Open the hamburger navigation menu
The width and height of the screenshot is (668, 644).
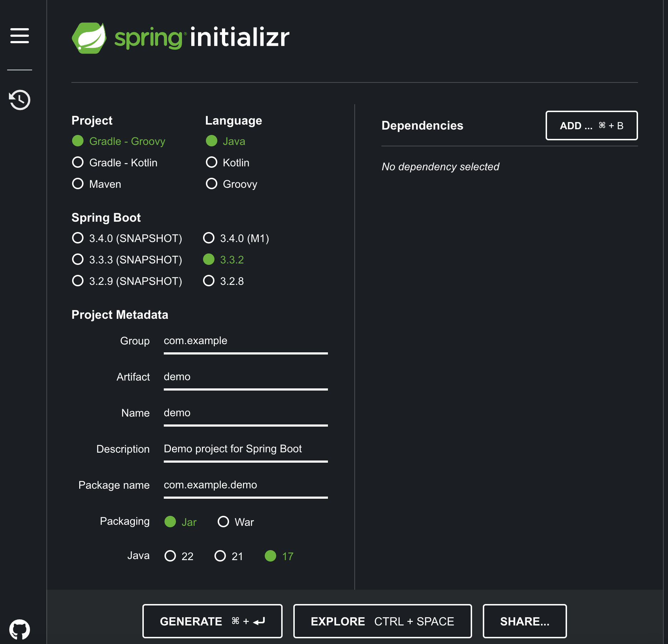[19, 36]
